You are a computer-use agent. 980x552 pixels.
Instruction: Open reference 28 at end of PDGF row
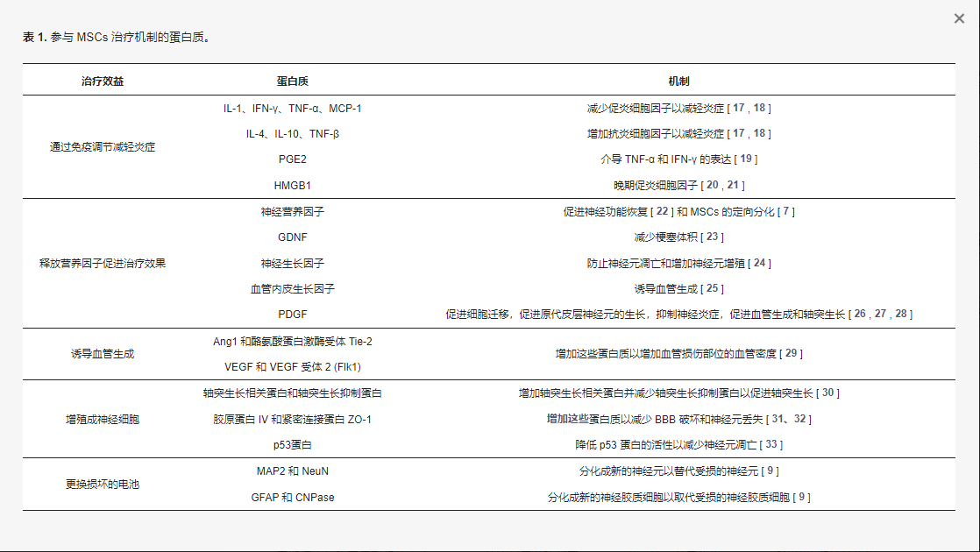click(899, 315)
